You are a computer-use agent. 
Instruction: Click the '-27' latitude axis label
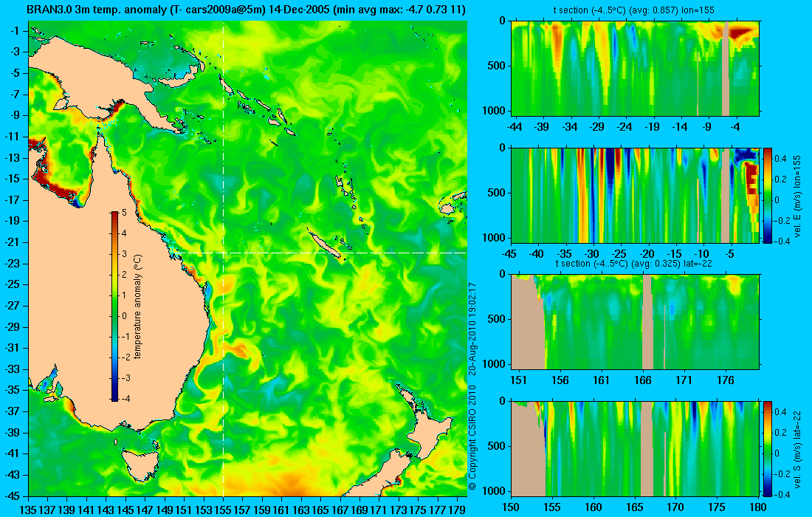[x=15, y=306]
